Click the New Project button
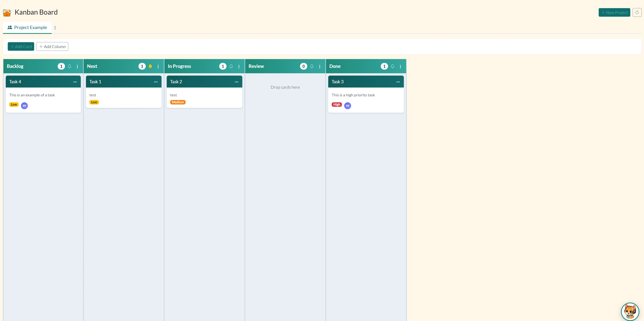Image resolution: width=644 pixels, height=321 pixels. tap(615, 12)
